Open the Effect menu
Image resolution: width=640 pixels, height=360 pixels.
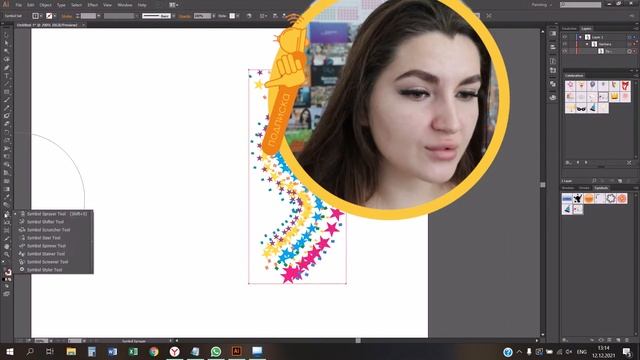pos(93,5)
